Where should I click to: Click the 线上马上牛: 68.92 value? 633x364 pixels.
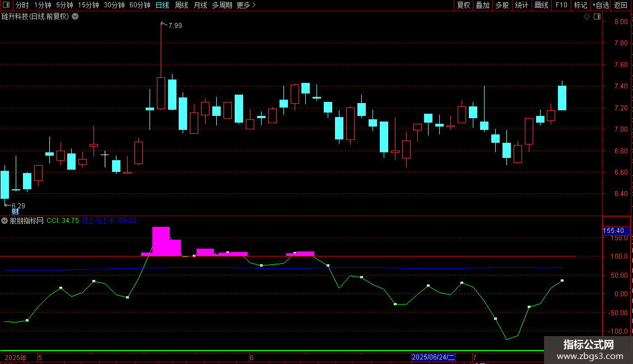109,221
